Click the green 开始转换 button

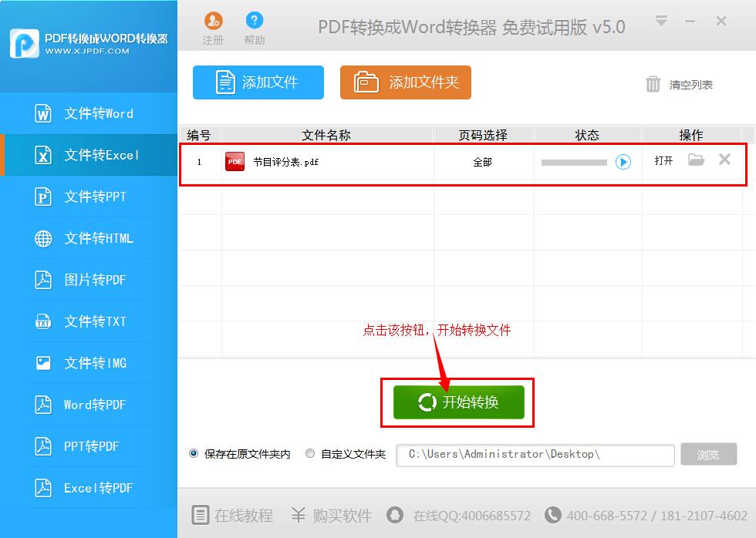click(458, 402)
